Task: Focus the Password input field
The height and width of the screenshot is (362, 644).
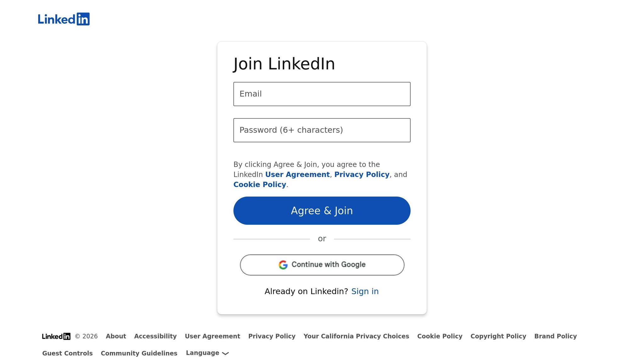Action: click(x=322, y=130)
